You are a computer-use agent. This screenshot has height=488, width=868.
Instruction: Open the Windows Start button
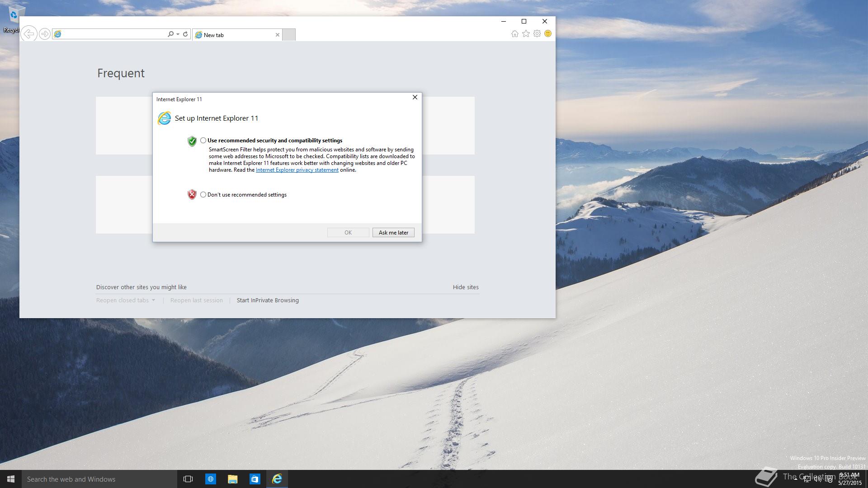11,479
